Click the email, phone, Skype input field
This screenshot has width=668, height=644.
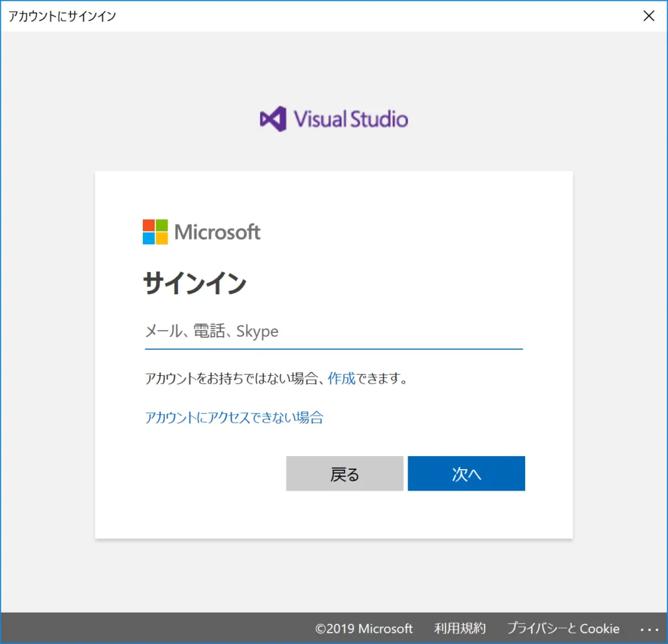333,331
